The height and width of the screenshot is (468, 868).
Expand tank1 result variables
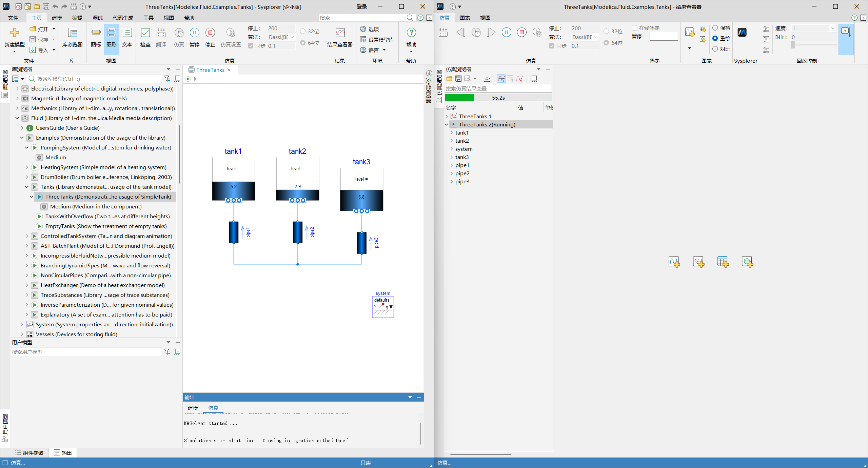tap(452, 133)
